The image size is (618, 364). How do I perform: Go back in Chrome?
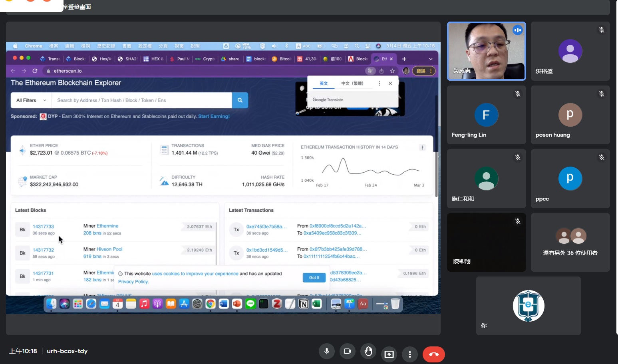click(13, 71)
